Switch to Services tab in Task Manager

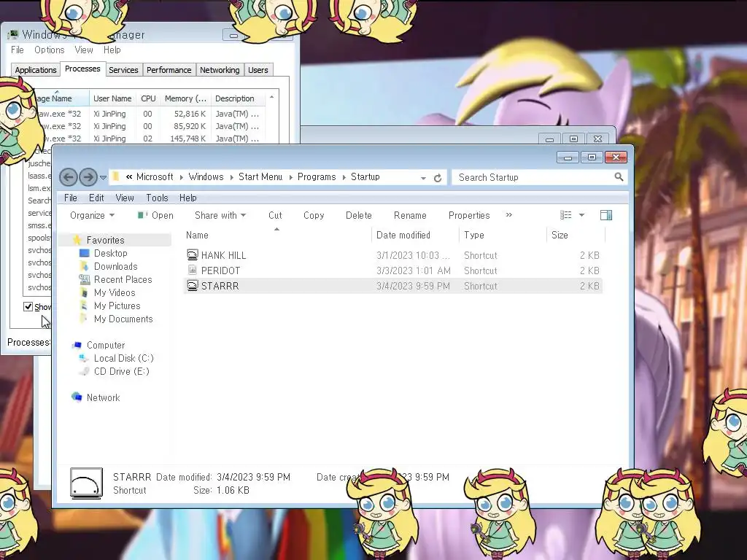click(123, 70)
